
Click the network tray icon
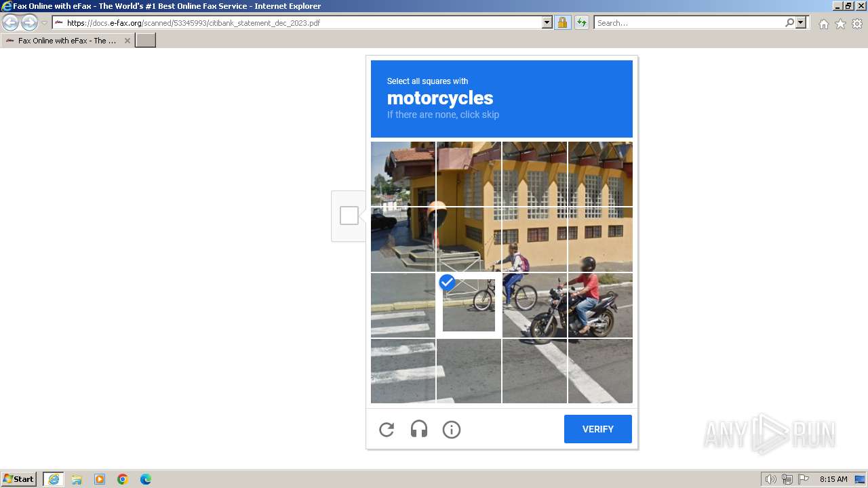coord(787,479)
